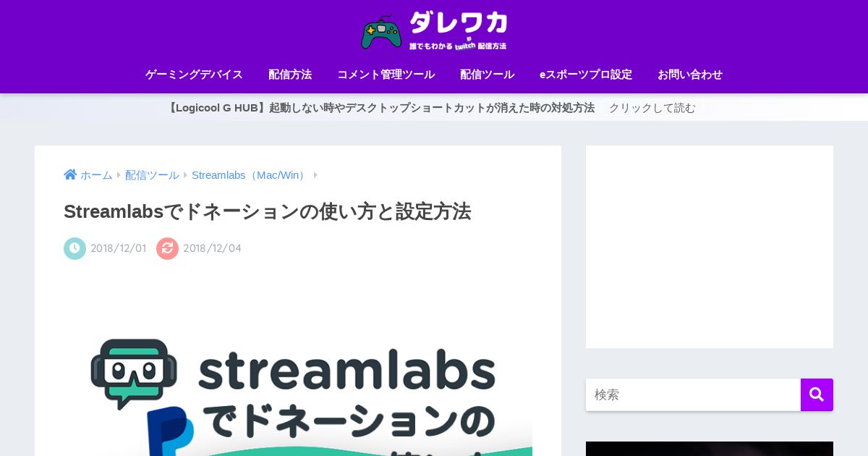This screenshot has height=456, width=868.
Task: Open the お問い合わせ contact page
Action: 690,75
